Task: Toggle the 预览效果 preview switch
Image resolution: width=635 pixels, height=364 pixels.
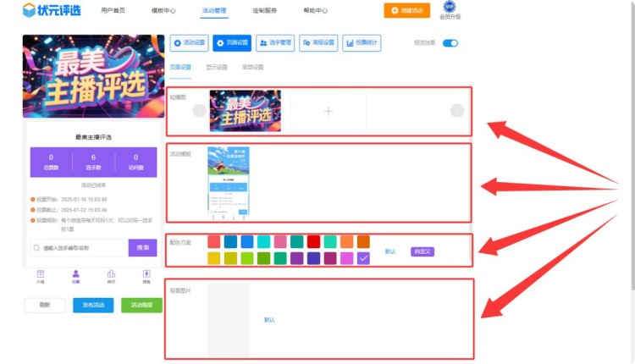Action: coord(450,43)
